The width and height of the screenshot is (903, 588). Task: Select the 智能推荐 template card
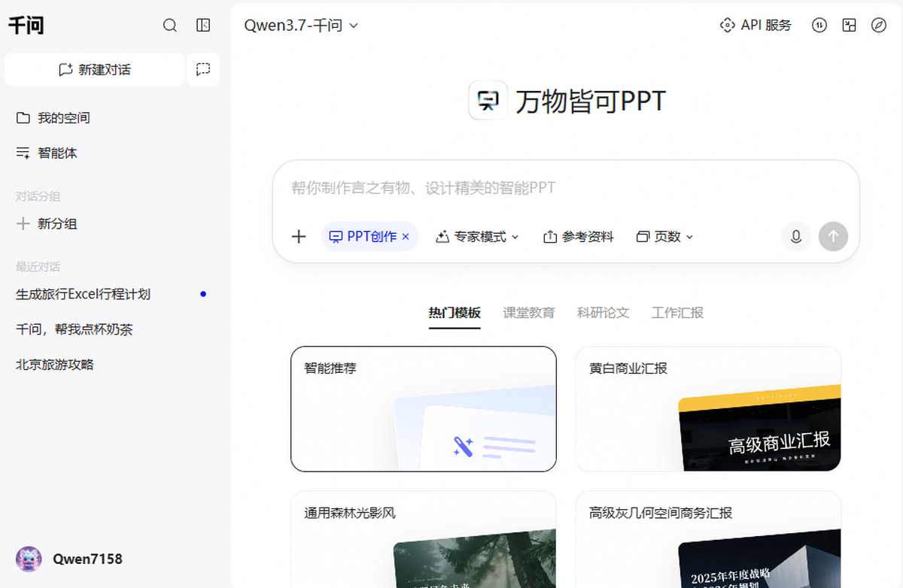(424, 409)
